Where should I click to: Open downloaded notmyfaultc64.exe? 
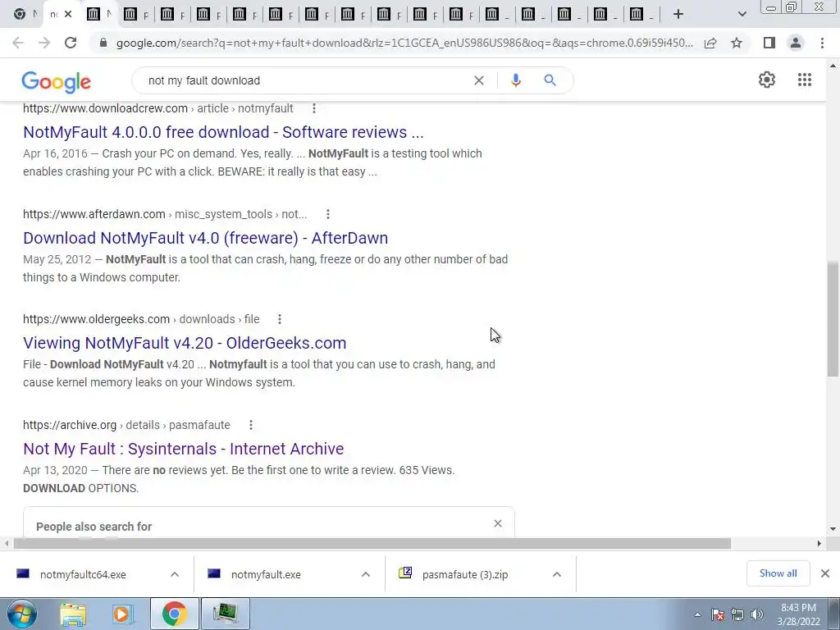coord(83,575)
